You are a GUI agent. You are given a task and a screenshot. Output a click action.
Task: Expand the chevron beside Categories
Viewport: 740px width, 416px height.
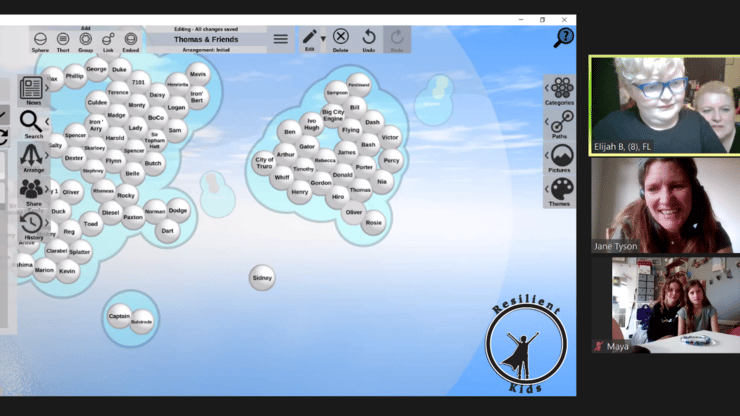[547, 88]
